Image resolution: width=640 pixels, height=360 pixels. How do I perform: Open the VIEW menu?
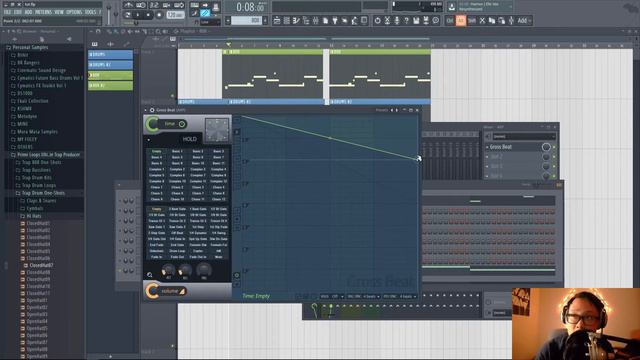coord(59,12)
